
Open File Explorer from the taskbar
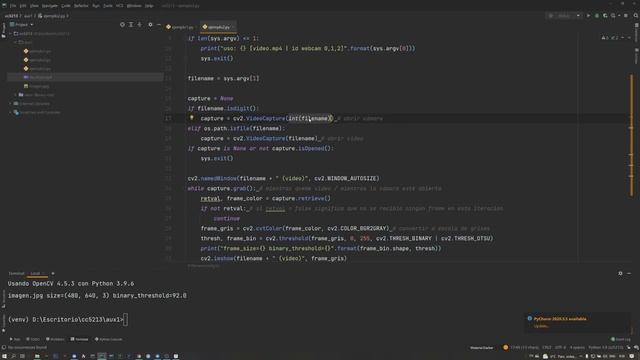tap(37, 356)
